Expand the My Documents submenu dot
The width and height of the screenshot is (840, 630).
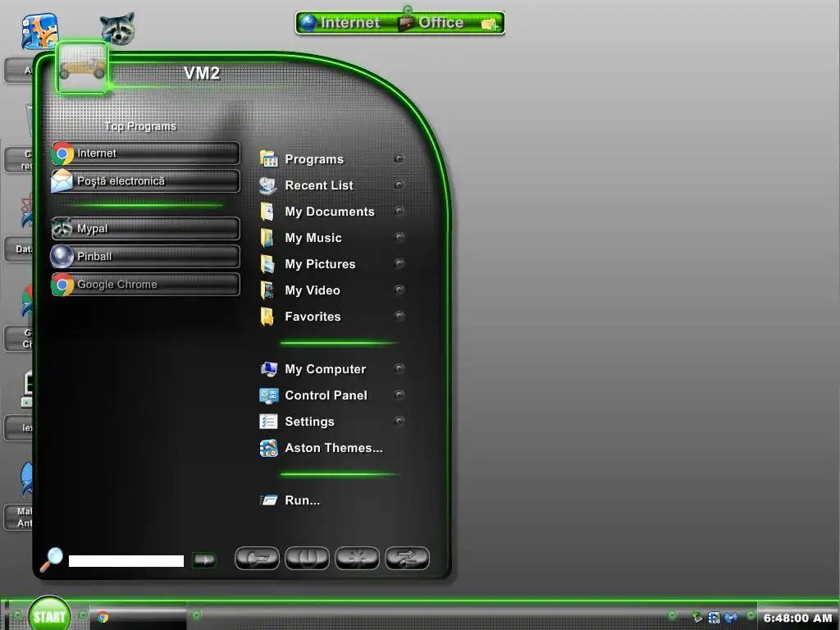[x=399, y=212]
